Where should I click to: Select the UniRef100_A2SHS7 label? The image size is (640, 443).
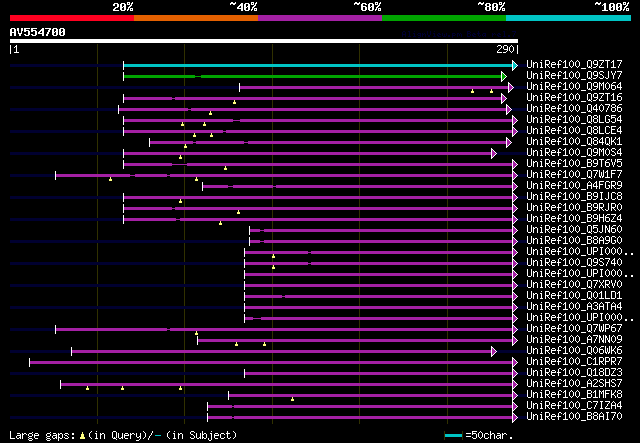click(574, 384)
